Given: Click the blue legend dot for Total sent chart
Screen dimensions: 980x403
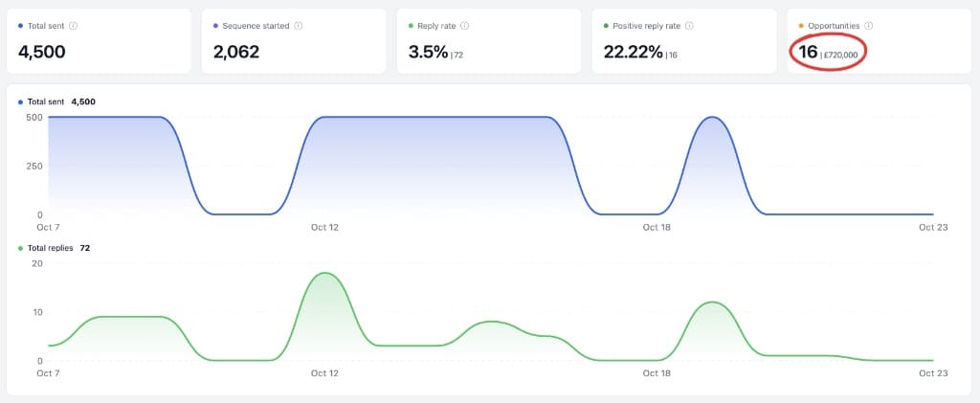Looking at the screenshot, I should tap(21, 101).
